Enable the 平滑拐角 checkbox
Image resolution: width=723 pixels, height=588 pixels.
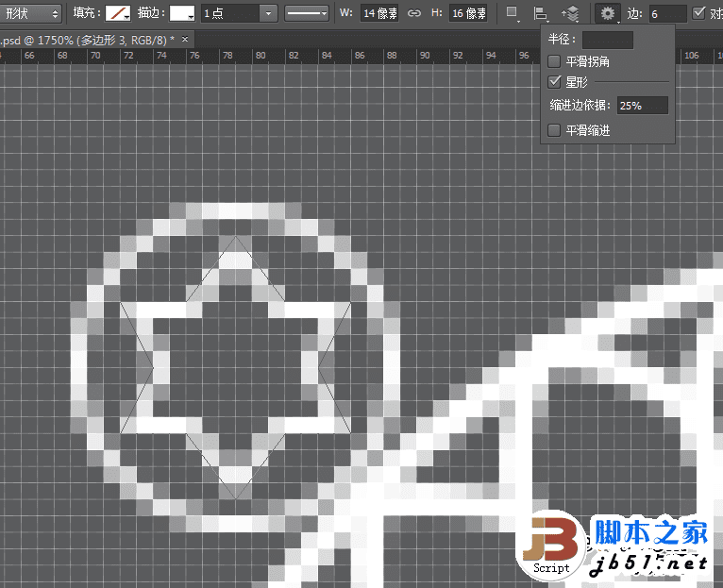tap(554, 61)
